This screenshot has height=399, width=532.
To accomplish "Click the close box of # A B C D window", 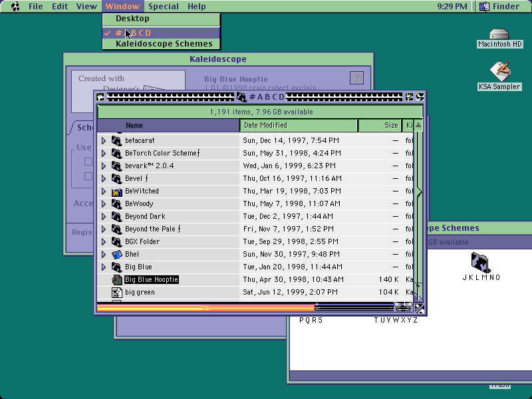I will (x=100, y=97).
